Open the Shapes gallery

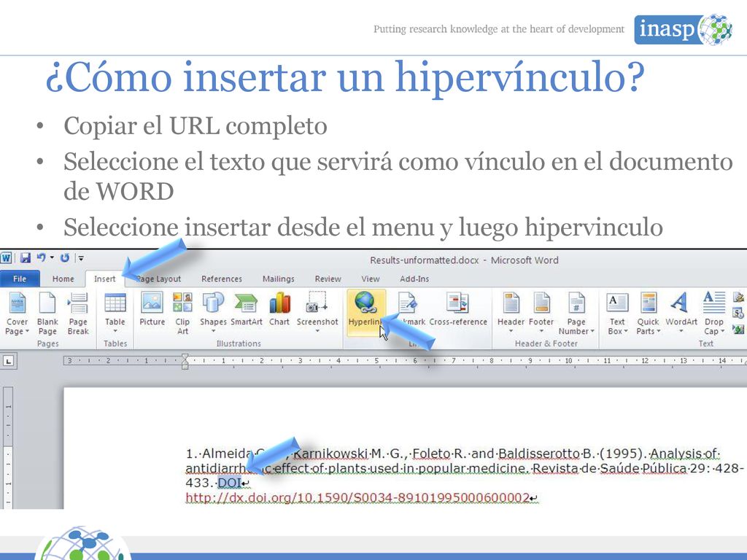tap(213, 313)
